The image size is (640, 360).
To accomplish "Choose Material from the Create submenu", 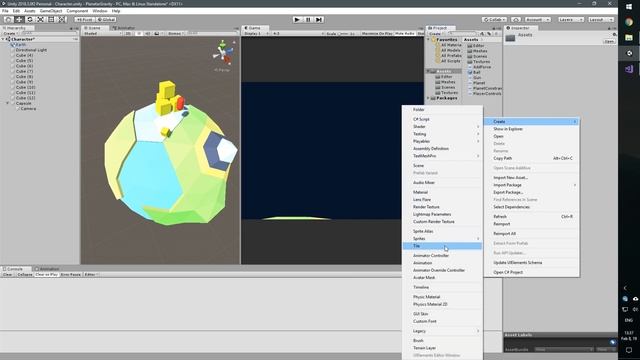I will [x=442, y=192].
